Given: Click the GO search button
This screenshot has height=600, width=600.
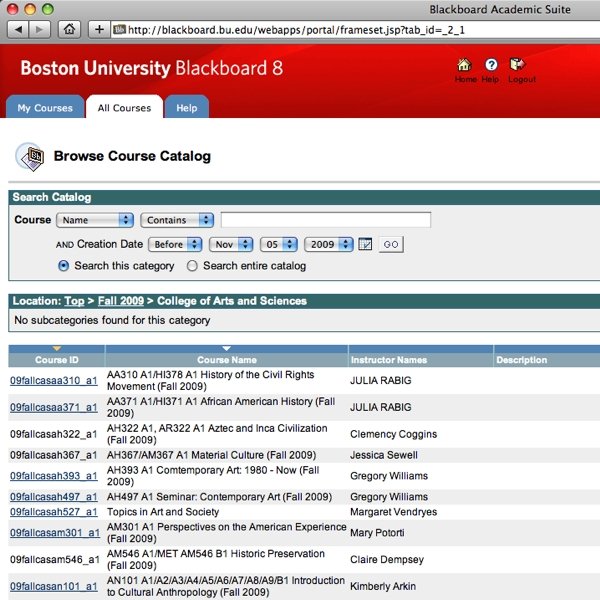Looking at the screenshot, I should pos(391,244).
